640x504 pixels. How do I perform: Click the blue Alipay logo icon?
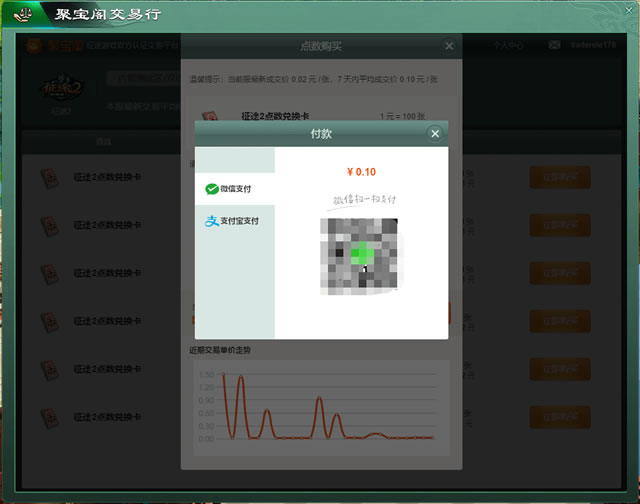[x=211, y=221]
